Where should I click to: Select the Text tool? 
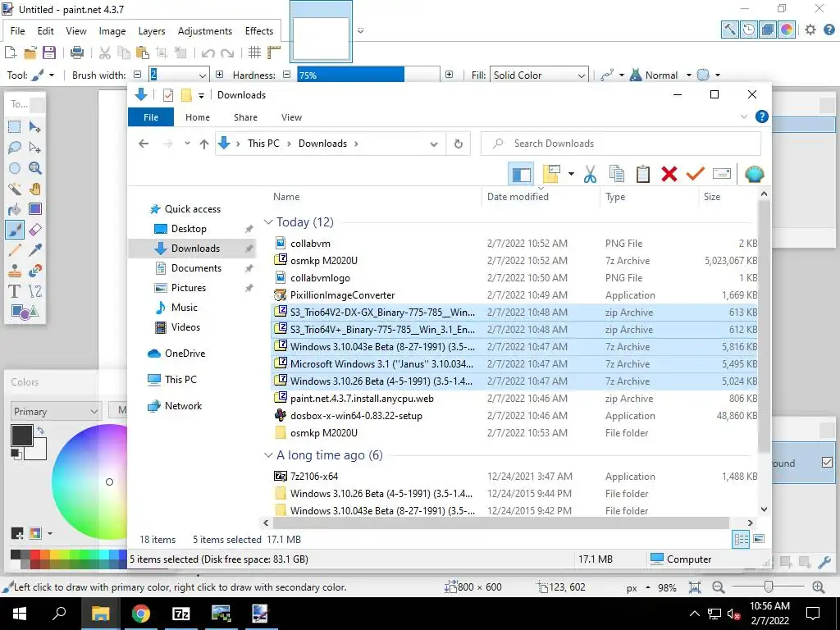(x=15, y=291)
